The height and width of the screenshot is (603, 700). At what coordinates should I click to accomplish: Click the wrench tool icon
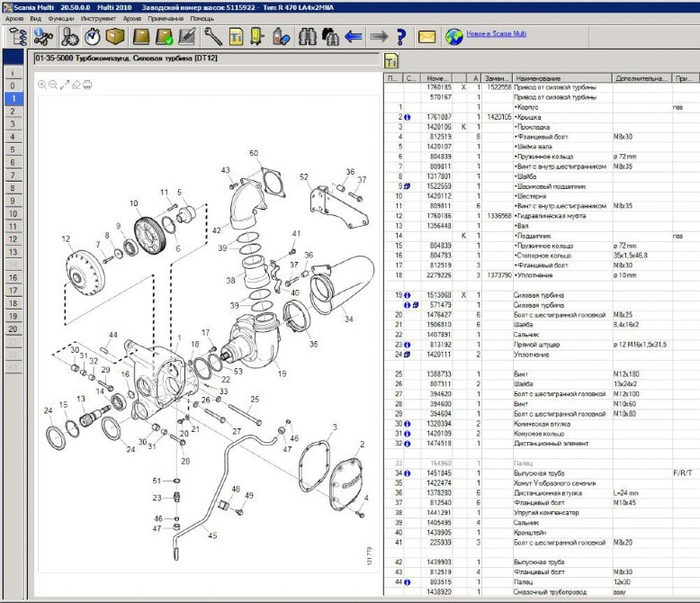tap(213, 37)
